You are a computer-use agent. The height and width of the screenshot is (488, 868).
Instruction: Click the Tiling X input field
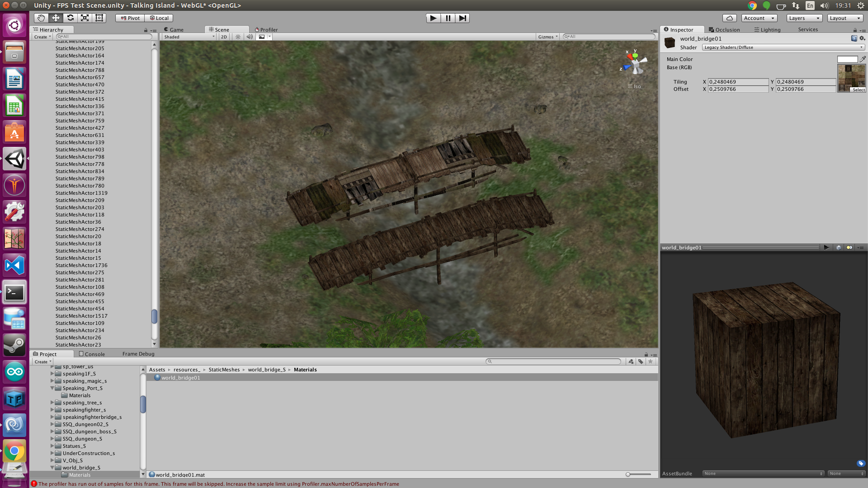(x=738, y=82)
